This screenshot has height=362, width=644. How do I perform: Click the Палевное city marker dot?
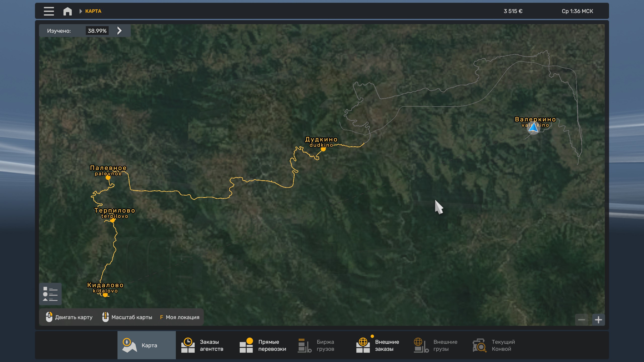[x=108, y=177]
